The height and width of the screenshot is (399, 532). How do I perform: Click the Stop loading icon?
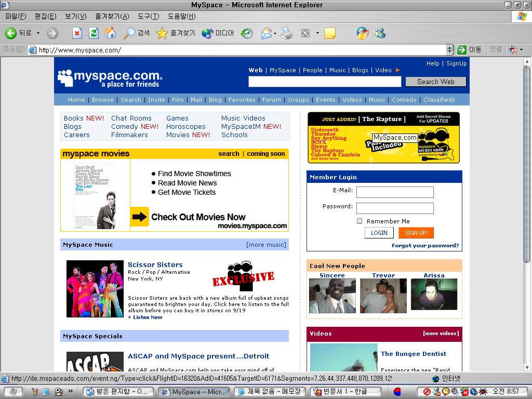pyautogui.click(x=77, y=33)
